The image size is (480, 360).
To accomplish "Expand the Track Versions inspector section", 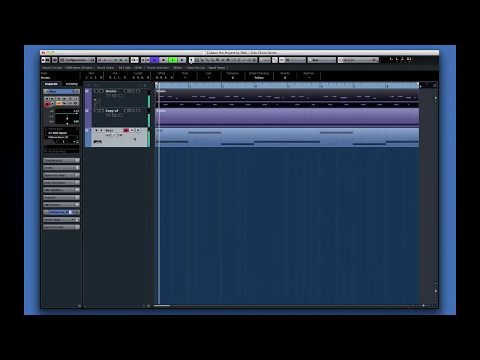I will point(61,160).
